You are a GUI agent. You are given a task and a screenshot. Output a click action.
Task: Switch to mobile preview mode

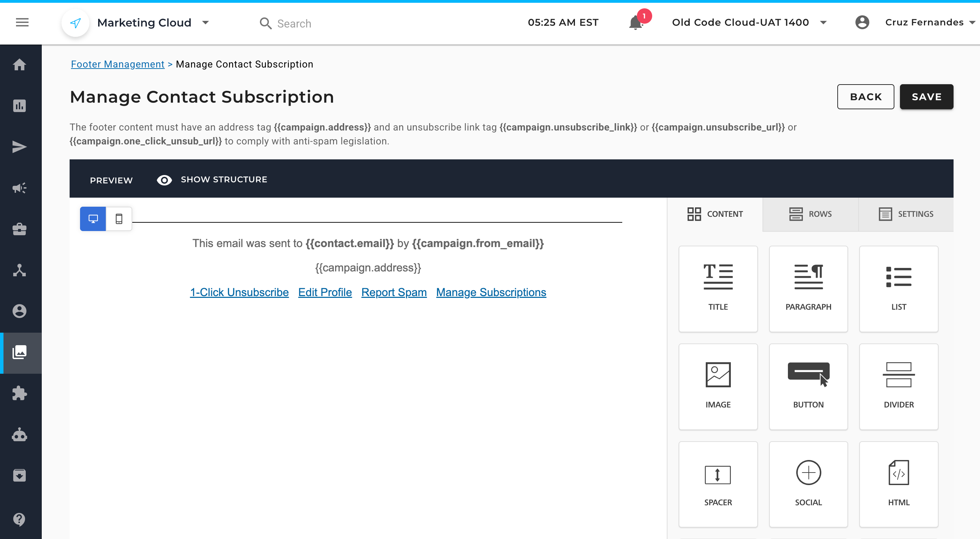coord(119,219)
